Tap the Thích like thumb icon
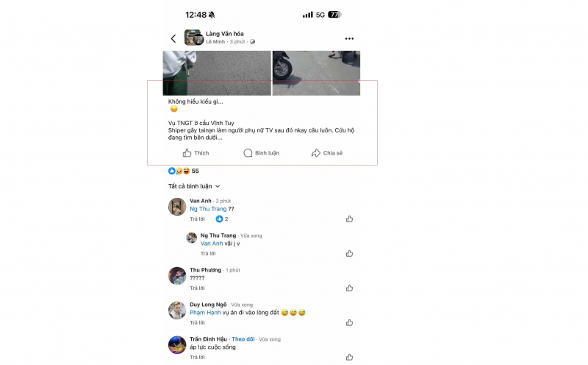Screen dimensions: 588x365 point(187,153)
